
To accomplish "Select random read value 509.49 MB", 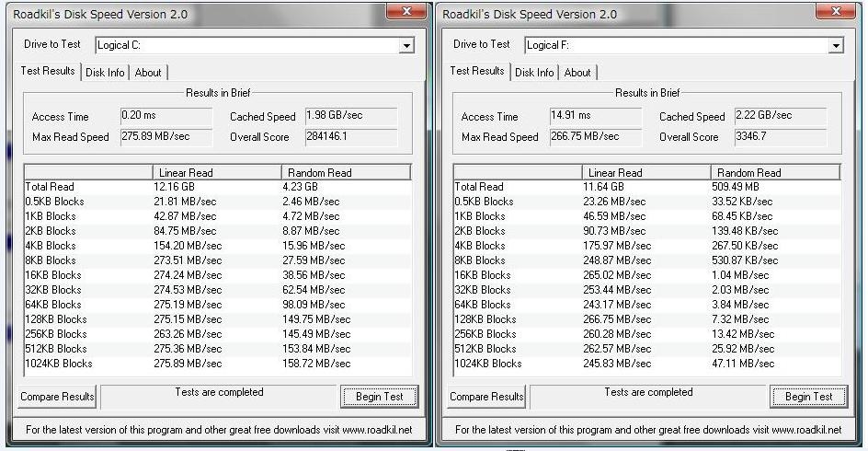I will (736, 187).
